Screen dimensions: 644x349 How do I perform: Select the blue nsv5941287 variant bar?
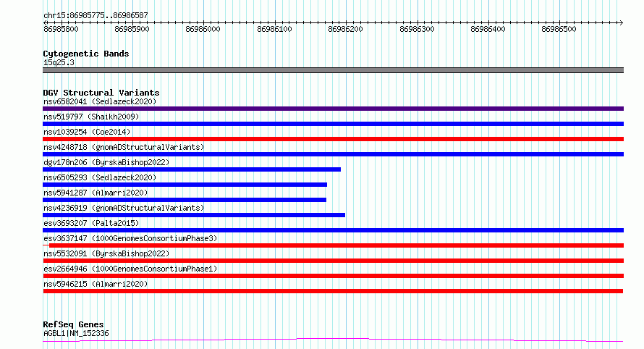click(185, 200)
